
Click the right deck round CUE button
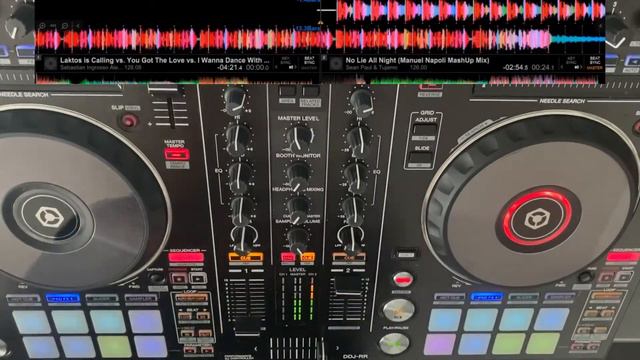[x=398, y=310]
